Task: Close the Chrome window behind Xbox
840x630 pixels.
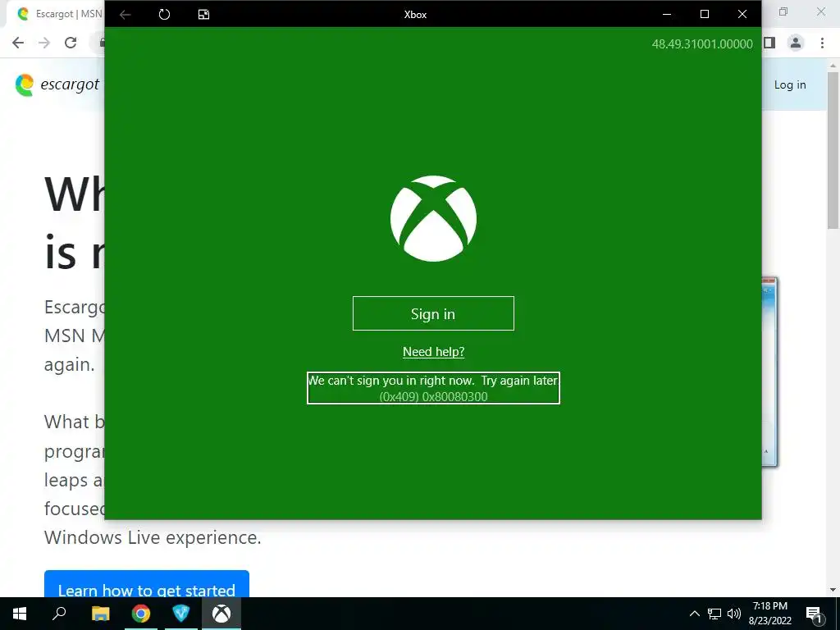Action: pyautogui.click(x=820, y=11)
